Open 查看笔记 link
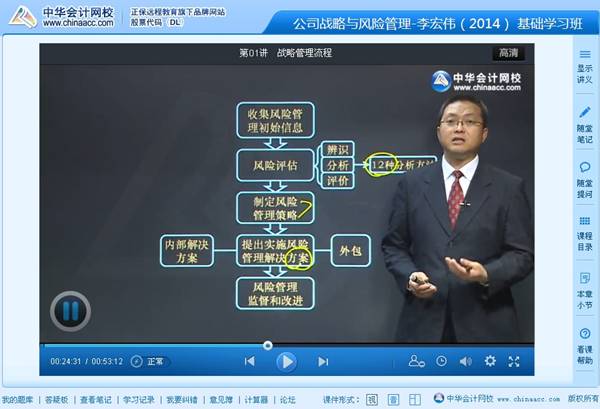 coord(96,400)
